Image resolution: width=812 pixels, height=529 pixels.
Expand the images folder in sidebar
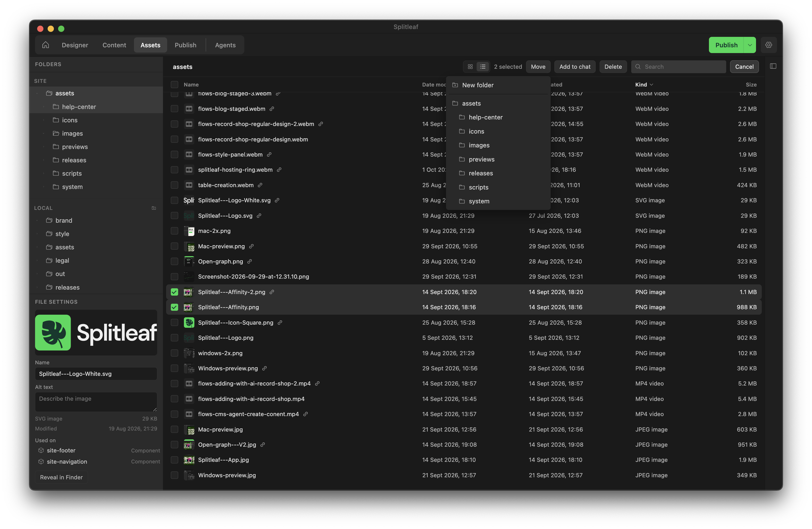[x=44, y=134]
